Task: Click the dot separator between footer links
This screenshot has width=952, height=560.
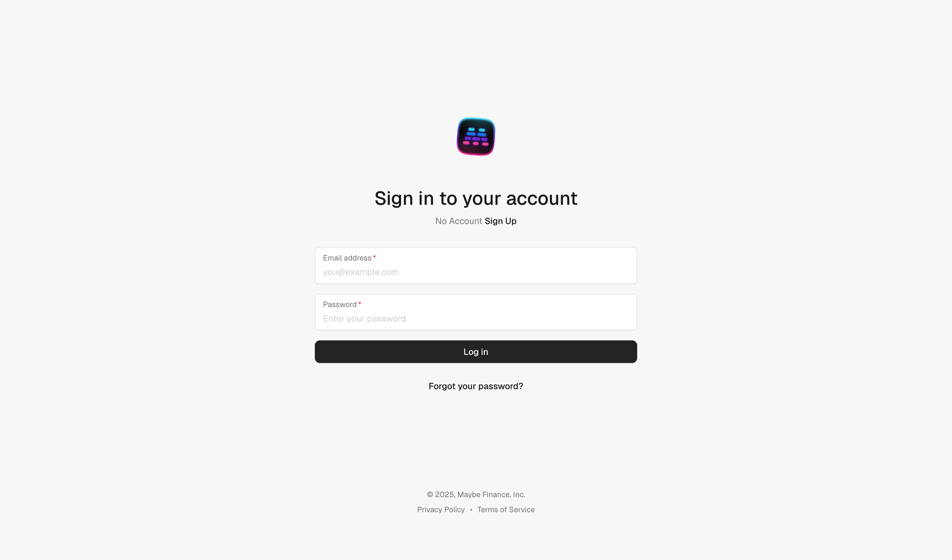Action: click(x=471, y=510)
